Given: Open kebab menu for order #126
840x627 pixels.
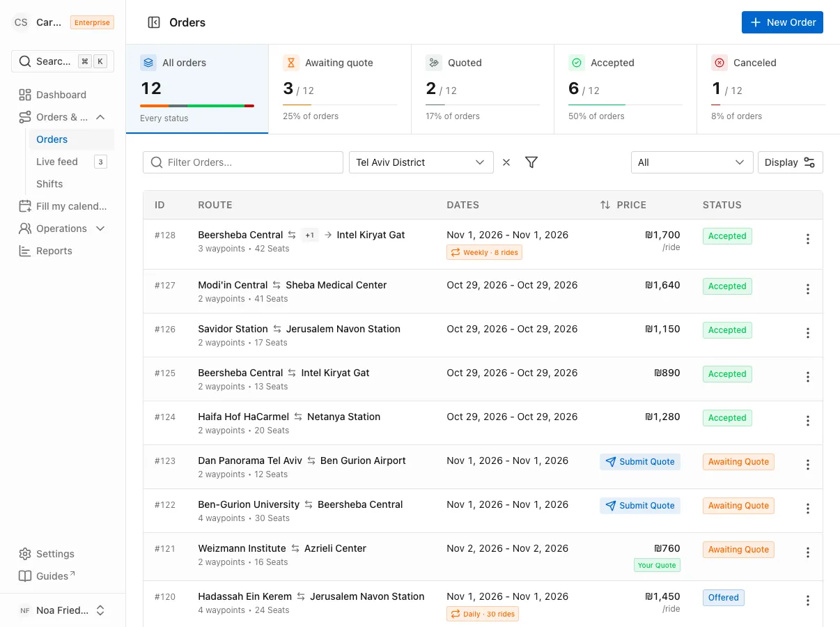Looking at the screenshot, I should (x=808, y=333).
